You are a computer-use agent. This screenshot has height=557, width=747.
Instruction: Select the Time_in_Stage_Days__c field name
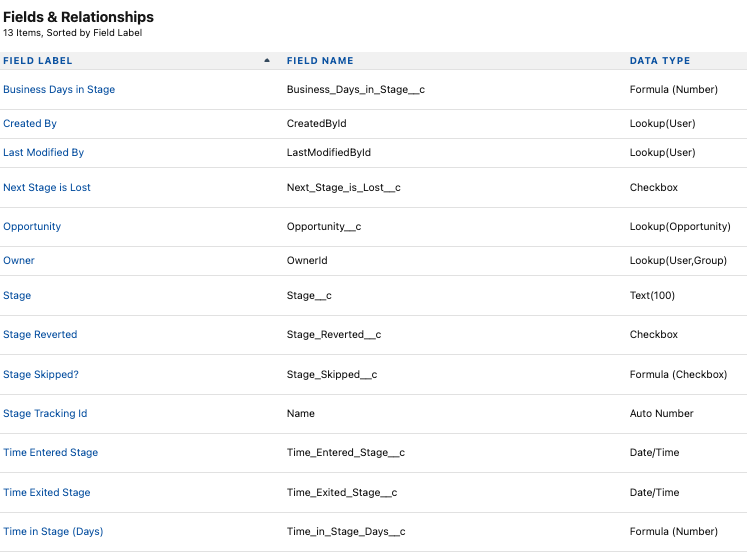pos(346,532)
